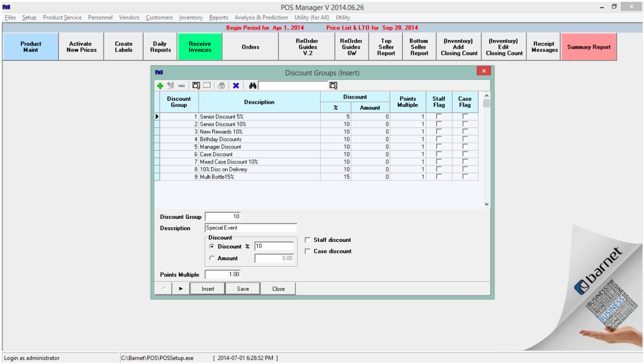The height and width of the screenshot is (364, 644).
Task: Open the Customers menu
Action: [x=159, y=17]
